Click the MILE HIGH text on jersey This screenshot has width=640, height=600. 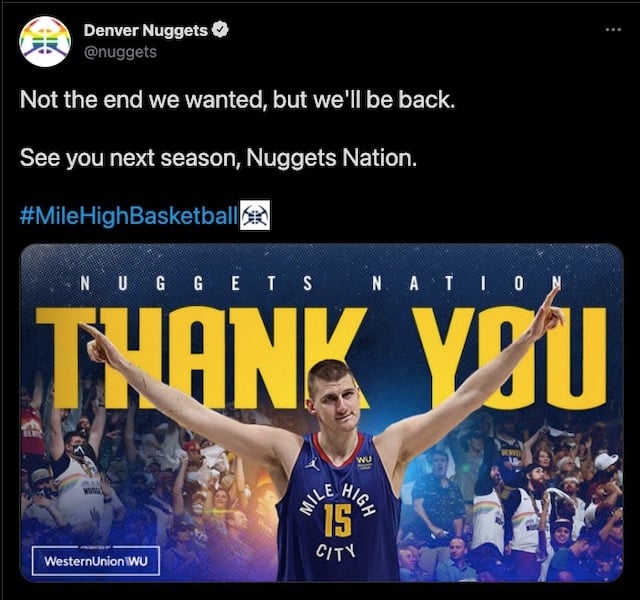[338, 499]
